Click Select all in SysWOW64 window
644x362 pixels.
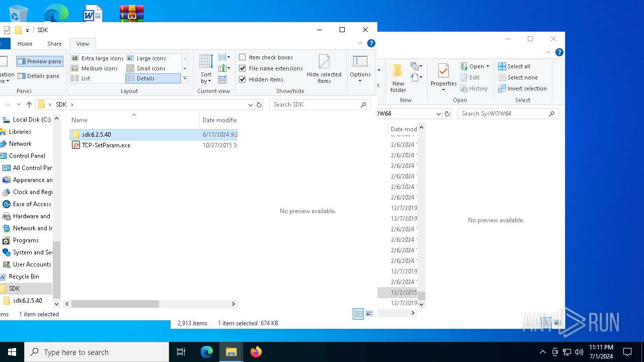click(x=514, y=66)
